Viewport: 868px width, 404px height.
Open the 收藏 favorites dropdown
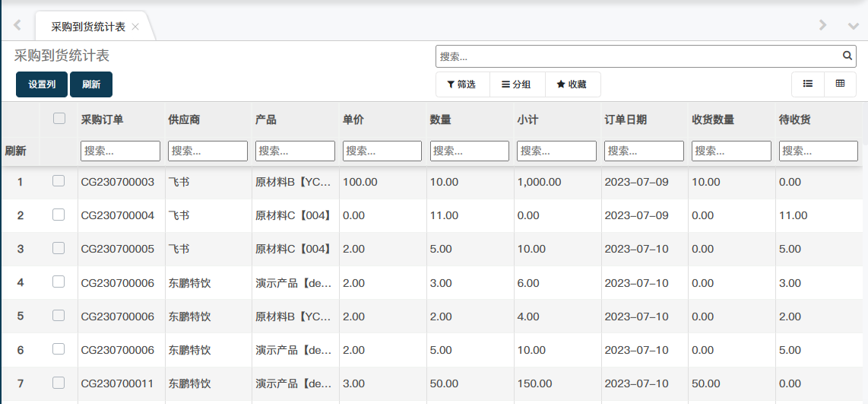(572, 84)
